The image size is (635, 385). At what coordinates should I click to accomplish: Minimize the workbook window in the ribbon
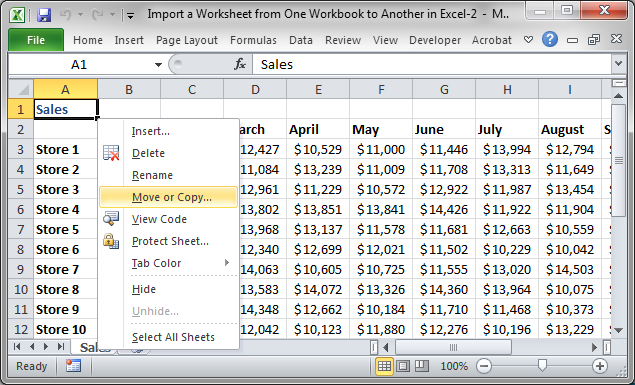tap(572, 40)
